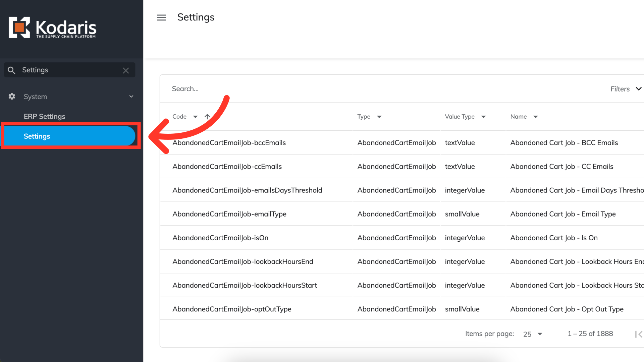Click the Kodaris logo
The height and width of the screenshot is (362, 644).
(53, 28)
